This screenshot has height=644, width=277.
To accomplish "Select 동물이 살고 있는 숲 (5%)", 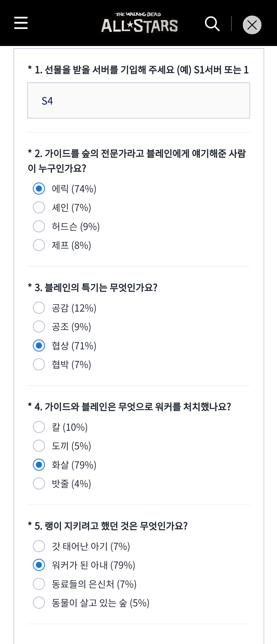I will click(39, 603).
